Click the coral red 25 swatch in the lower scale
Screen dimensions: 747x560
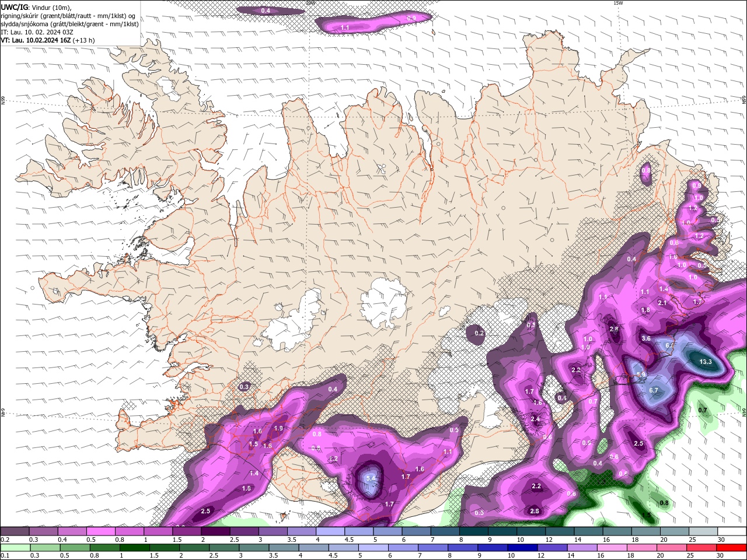click(x=701, y=548)
